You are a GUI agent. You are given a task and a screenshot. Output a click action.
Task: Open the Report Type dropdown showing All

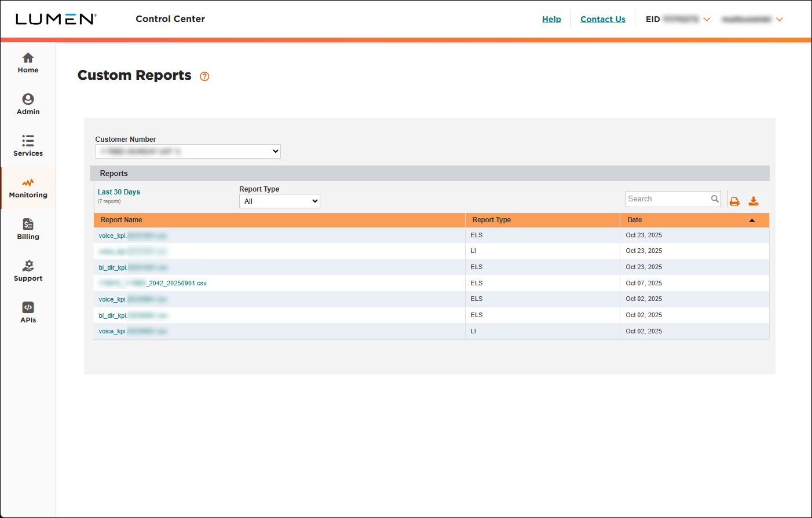(x=280, y=201)
